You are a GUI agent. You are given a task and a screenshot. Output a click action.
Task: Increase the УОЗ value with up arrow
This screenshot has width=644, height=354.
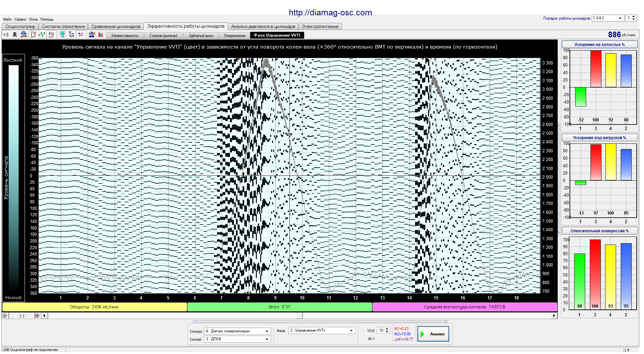point(387,329)
